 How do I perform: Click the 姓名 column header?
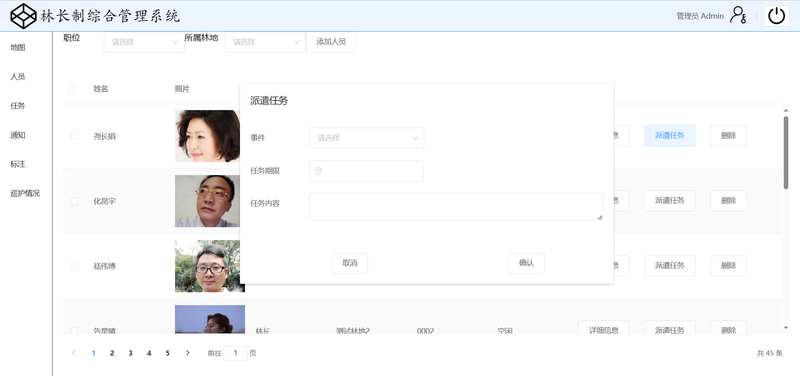(x=101, y=89)
